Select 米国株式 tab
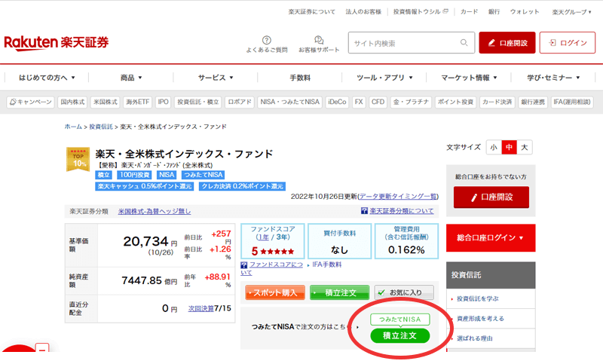 pos(106,102)
